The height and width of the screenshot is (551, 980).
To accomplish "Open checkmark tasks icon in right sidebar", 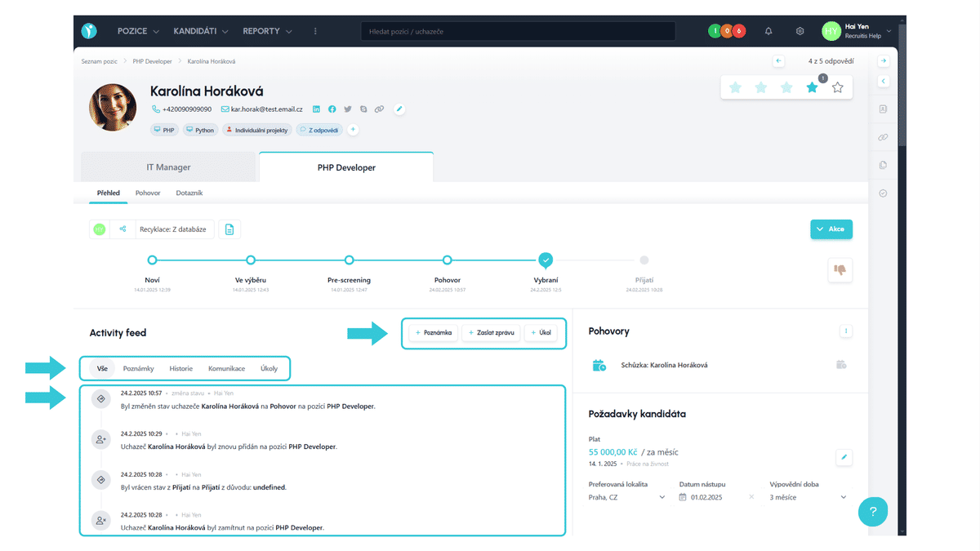I will point(883,193).
